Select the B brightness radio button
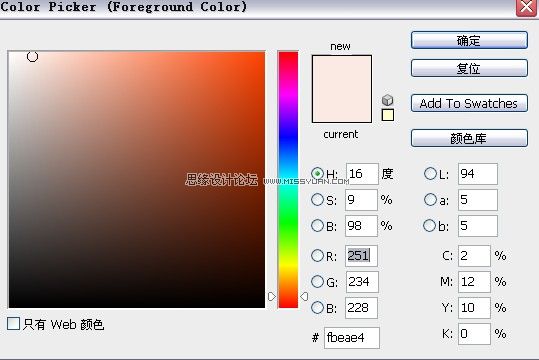The width and height of the screenshot is (539, 360). pyautogui.click(x=317, y=226)
